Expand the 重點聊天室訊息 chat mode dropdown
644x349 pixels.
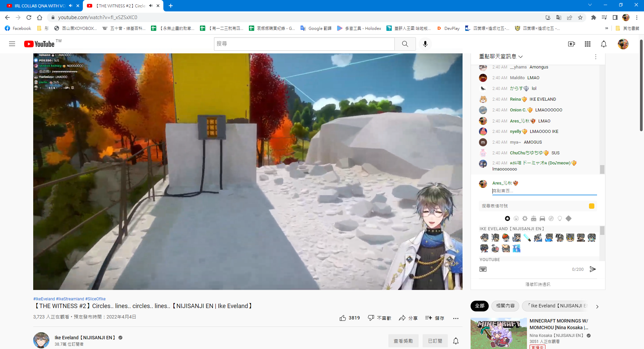501,57
